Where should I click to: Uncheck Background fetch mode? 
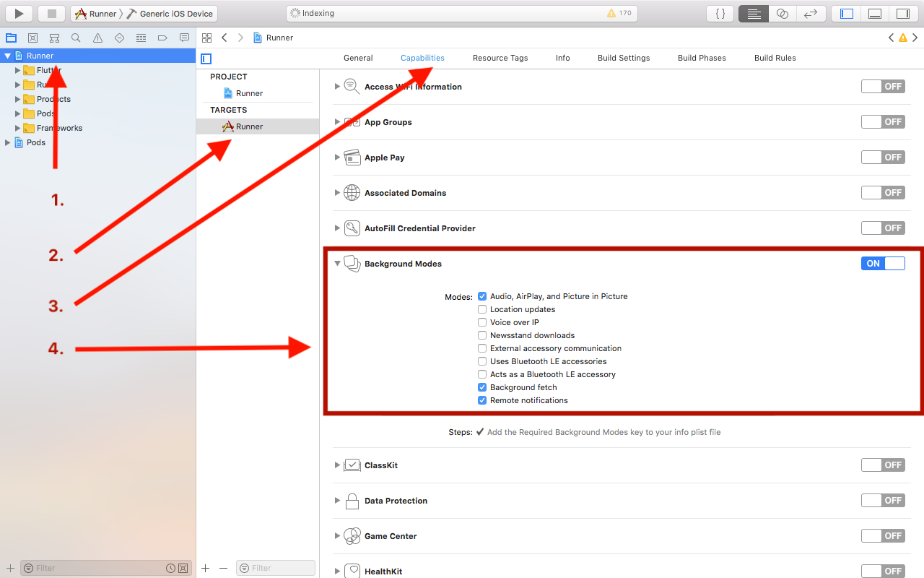tap(482, 387)
